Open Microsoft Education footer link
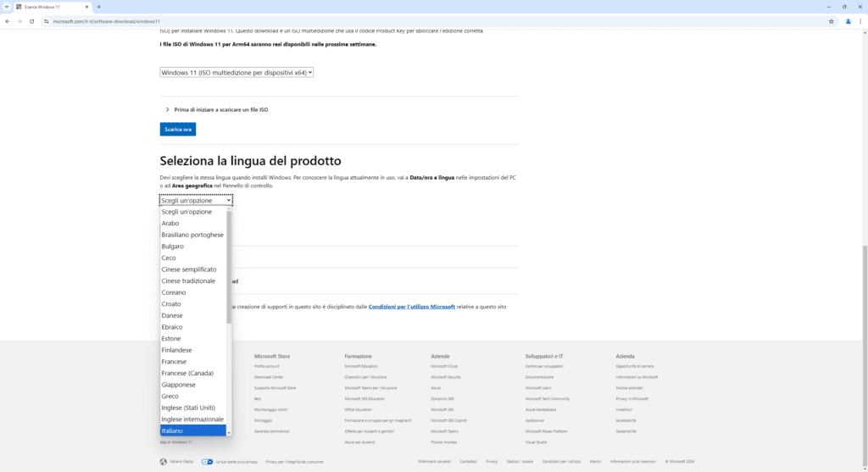Image resolution: width=868 pixels, height=472 pixels. 361,366
